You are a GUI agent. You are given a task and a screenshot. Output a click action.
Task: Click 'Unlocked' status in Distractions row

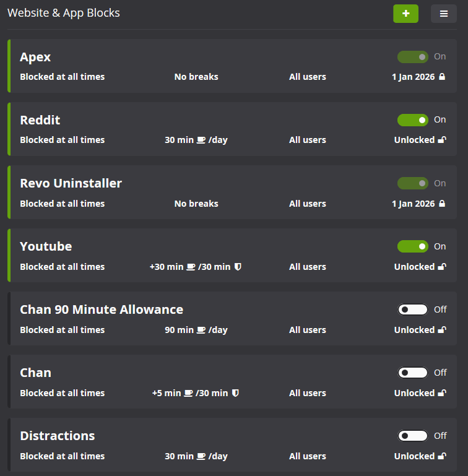coord(414,456)
